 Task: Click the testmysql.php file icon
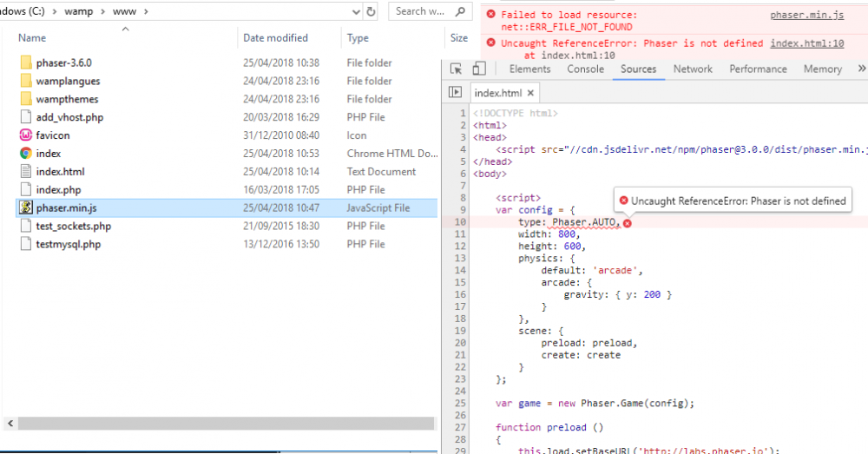[x=25, y=244]
